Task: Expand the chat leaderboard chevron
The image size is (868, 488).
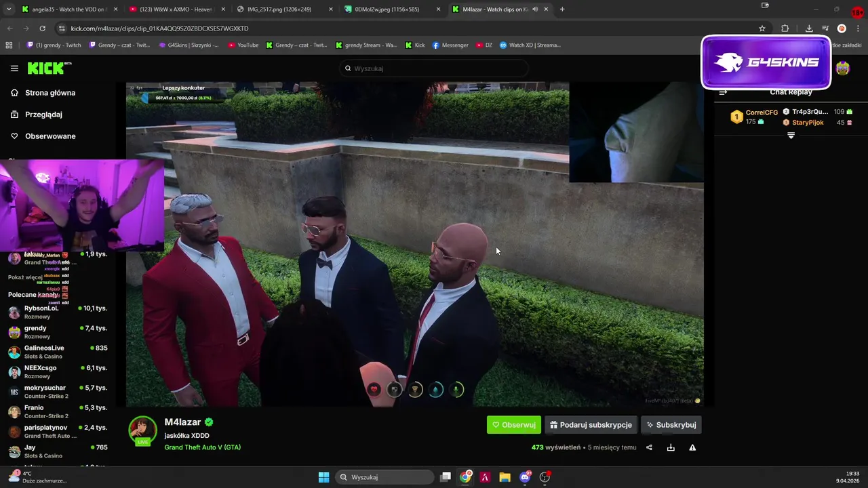Action: (x=791, y=136)
